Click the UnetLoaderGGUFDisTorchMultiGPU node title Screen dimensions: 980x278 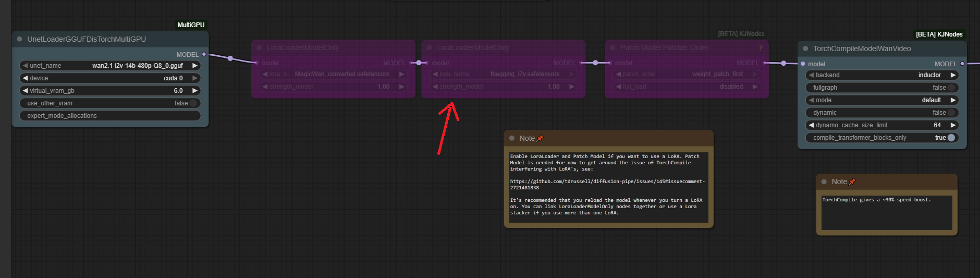pyautogui.click(x=87, y=39)
